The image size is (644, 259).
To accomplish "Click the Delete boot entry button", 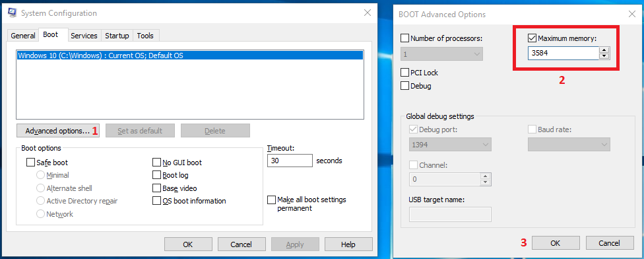I will [x=215, y=131].
